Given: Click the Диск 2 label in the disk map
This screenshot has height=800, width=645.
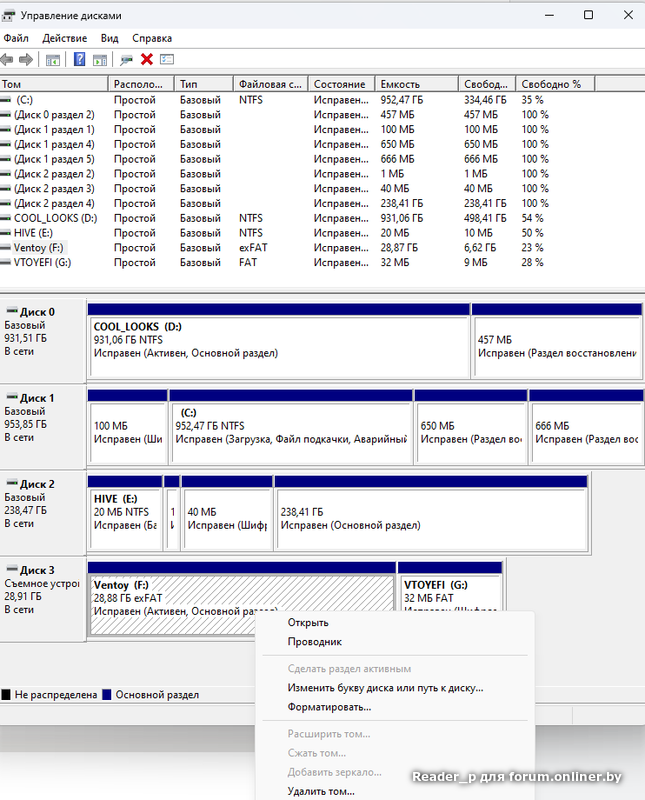Looking at the screenshot, I should 37,484.
